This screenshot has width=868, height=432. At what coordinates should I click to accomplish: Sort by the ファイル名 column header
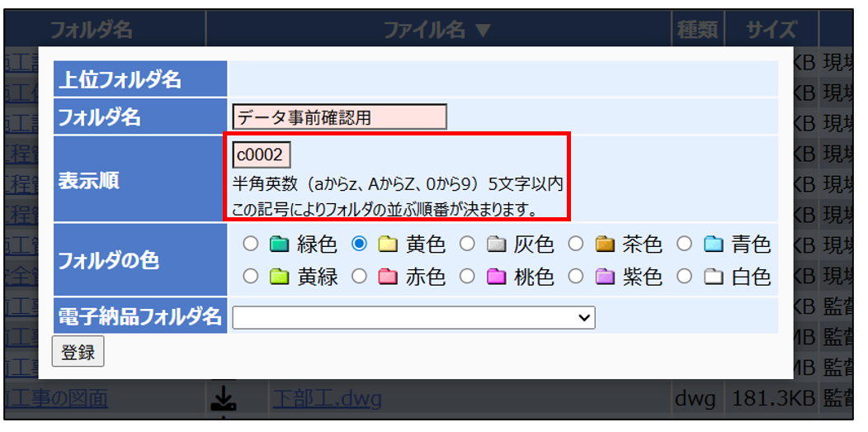point(437,31)
